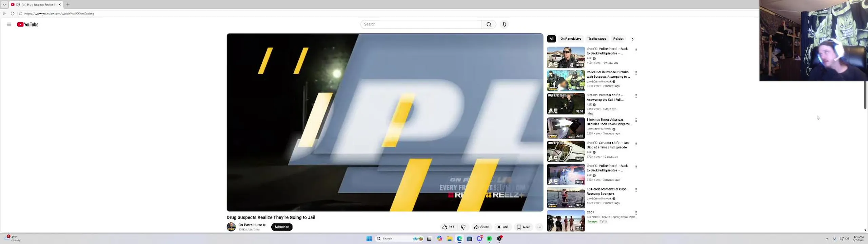Show hidden system tray icons
Image resolution: width=868 pixels, height=244 pixels.
click(827, 239)
